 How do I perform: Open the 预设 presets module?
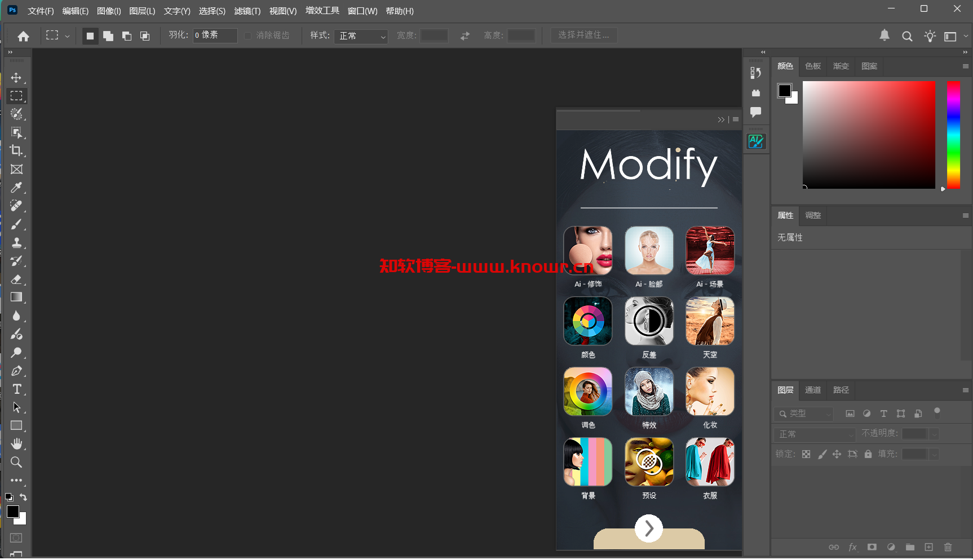tap(649, 462)
